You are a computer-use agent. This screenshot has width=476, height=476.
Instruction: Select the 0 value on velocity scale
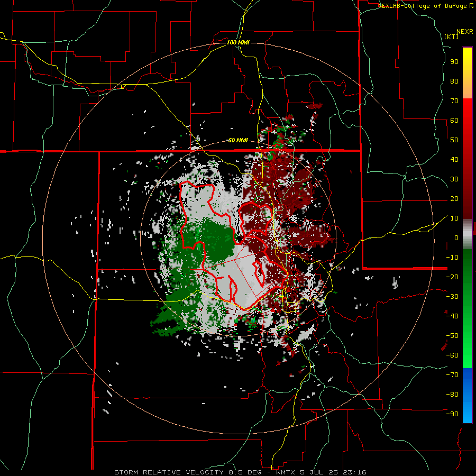[x=456, y=237]
